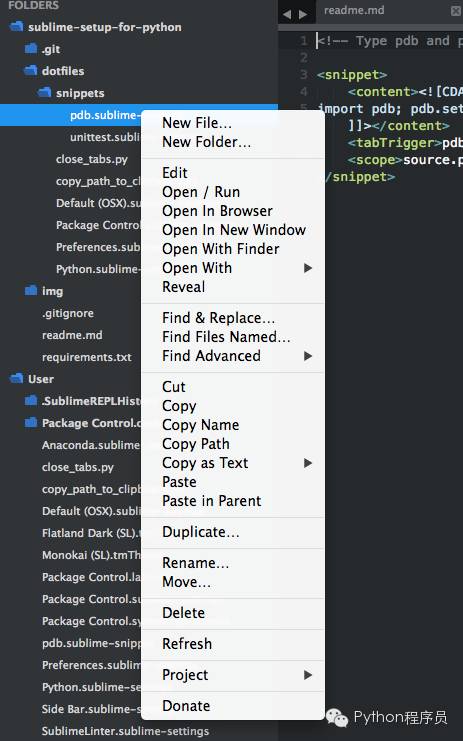Image resolution: width=463 pixels, height=741 pixels.
Task: Select Donate in context menu
Action: [x=186, y=706]
